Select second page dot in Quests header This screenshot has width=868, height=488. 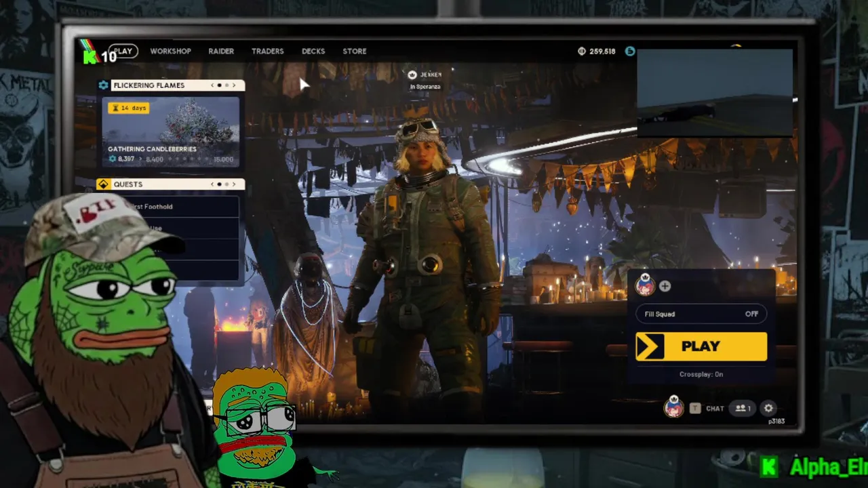coord(226,184)
